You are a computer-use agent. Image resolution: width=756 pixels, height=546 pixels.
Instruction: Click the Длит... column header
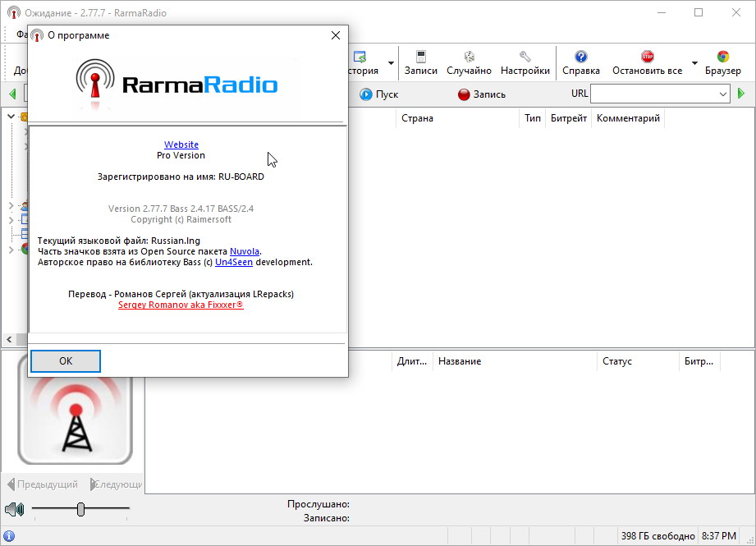click(x=412, y=361)
